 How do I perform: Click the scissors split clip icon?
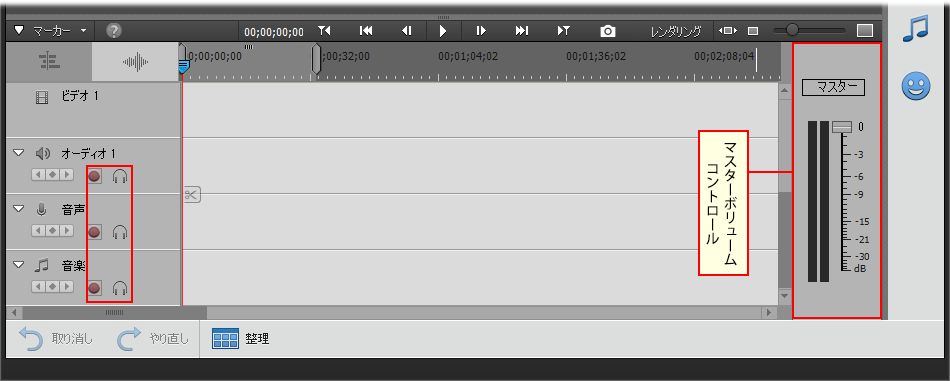[x=191, y=194]
